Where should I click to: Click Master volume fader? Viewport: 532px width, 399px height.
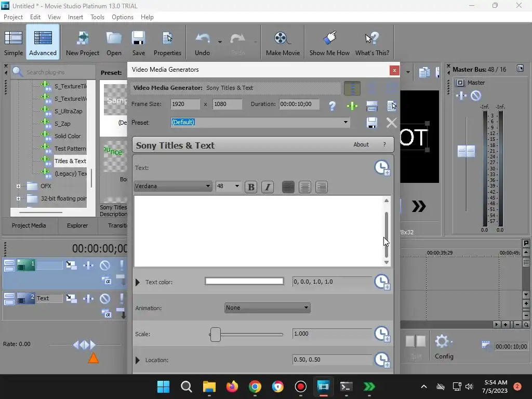pos(466,151)
